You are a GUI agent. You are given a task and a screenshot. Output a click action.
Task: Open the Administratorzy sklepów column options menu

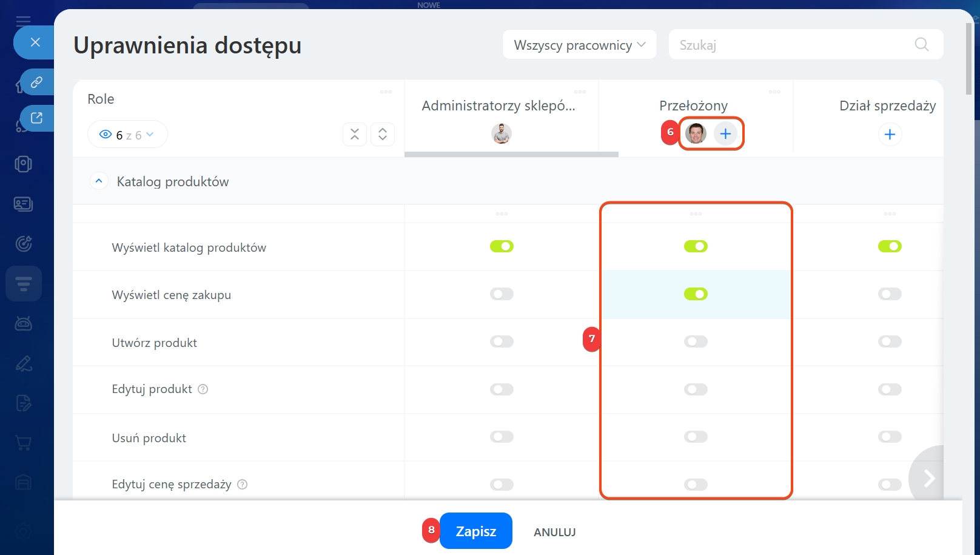580,92
